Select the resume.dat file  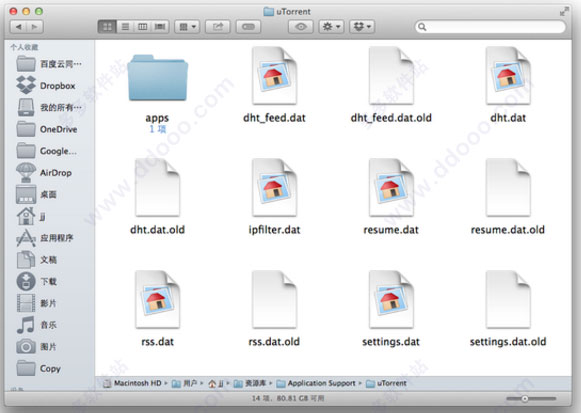[391, 188]
